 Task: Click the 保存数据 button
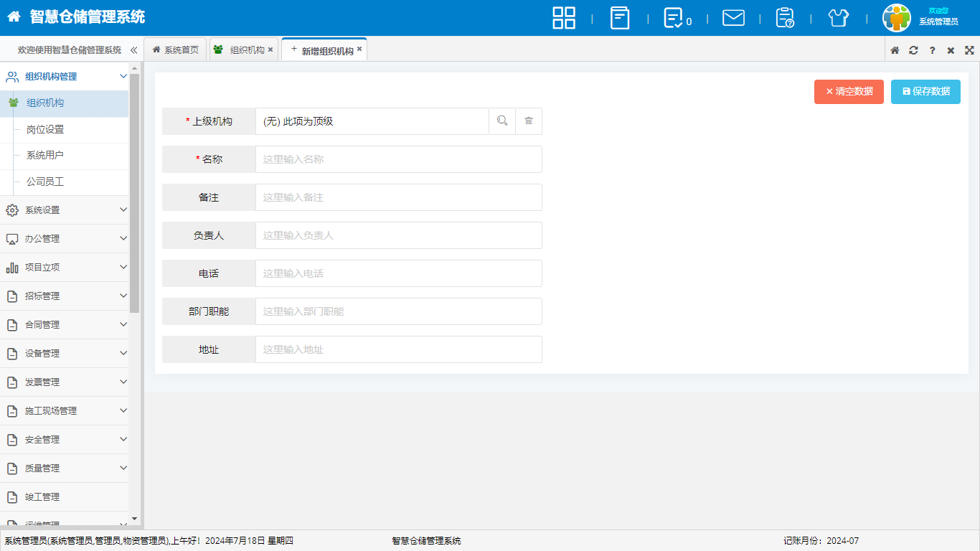[925, 92]
